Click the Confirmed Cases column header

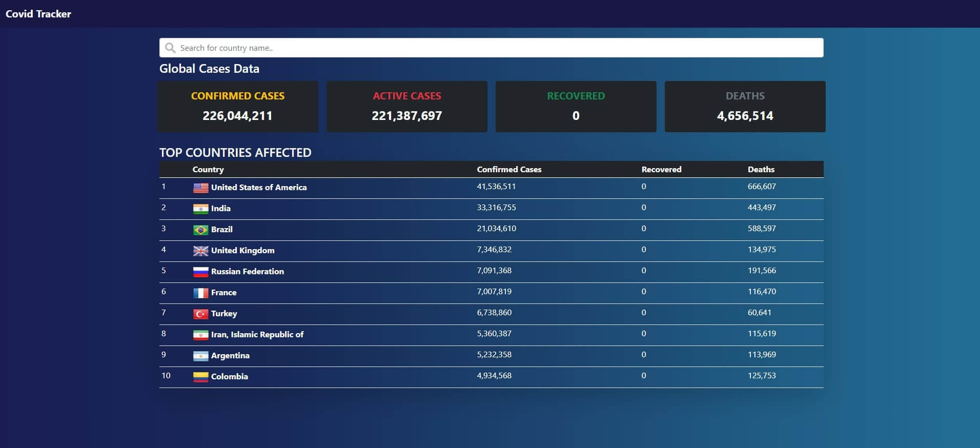509,170
